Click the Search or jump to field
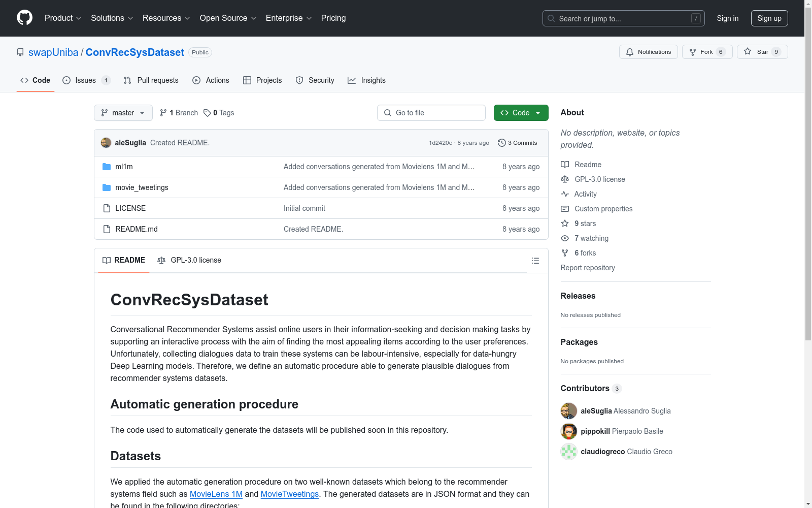This screenshot has height=508, width=812. click(624, 18)
